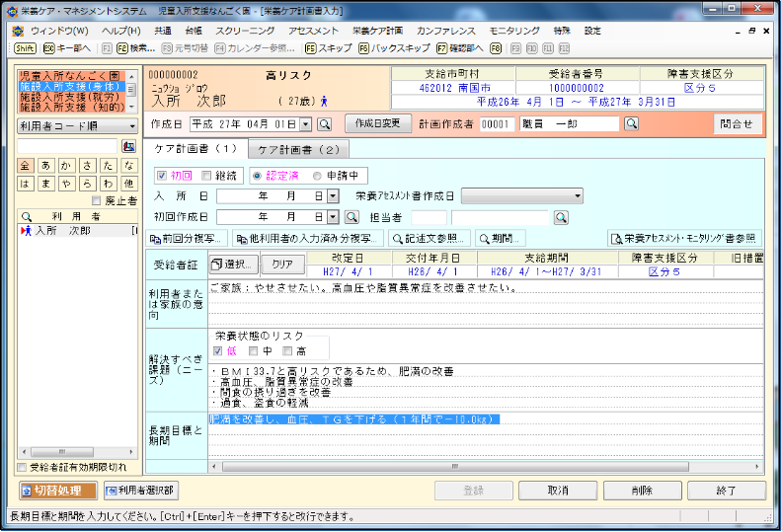
Task: Enable the 廃止者 checkbox
Action: pyautogui.click(x=110, y=200)
